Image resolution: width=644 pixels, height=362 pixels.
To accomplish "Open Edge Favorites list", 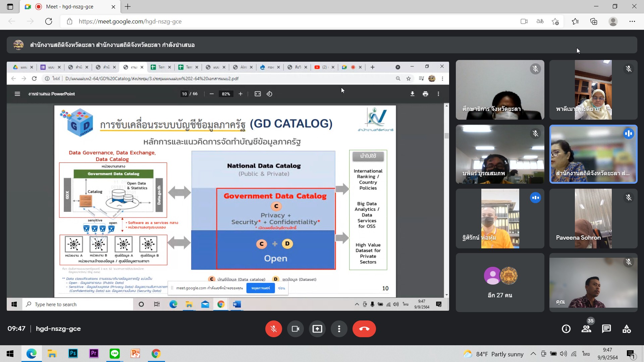I will point(575,21).
